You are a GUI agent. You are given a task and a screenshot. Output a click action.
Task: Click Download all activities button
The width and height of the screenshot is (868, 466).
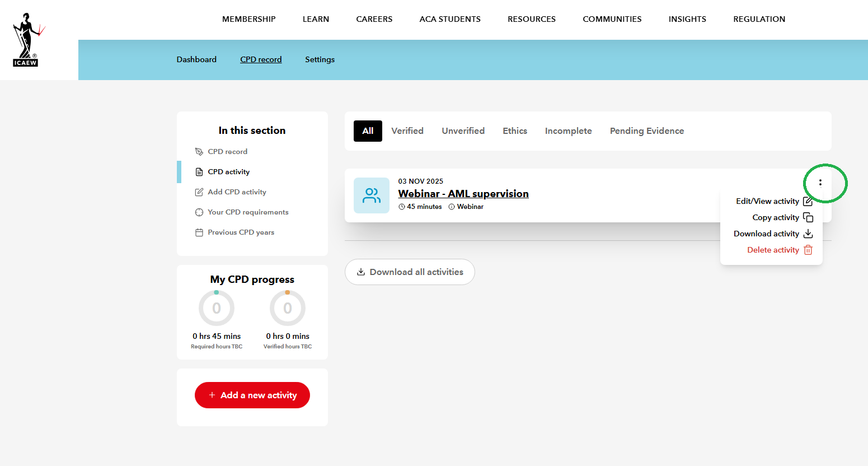click(x=410, y=272)
